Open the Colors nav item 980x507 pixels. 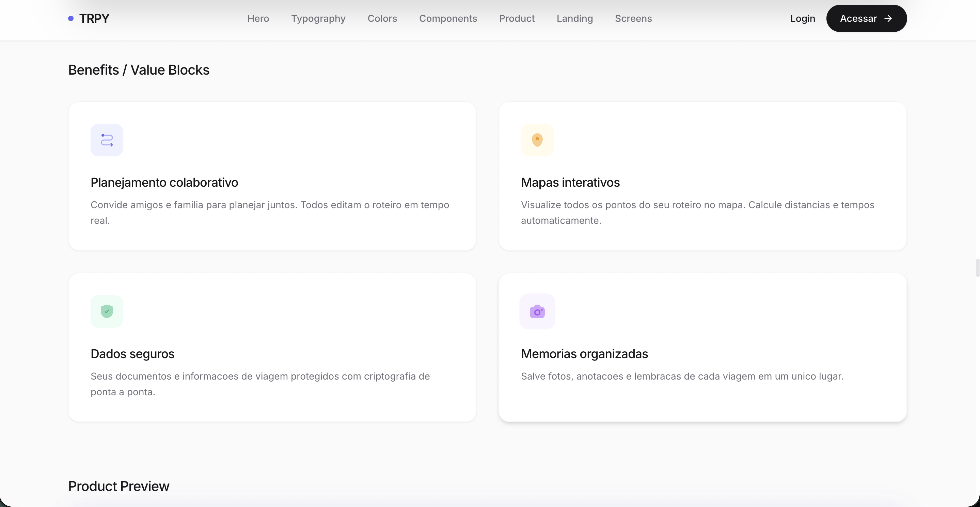point(382,18)
